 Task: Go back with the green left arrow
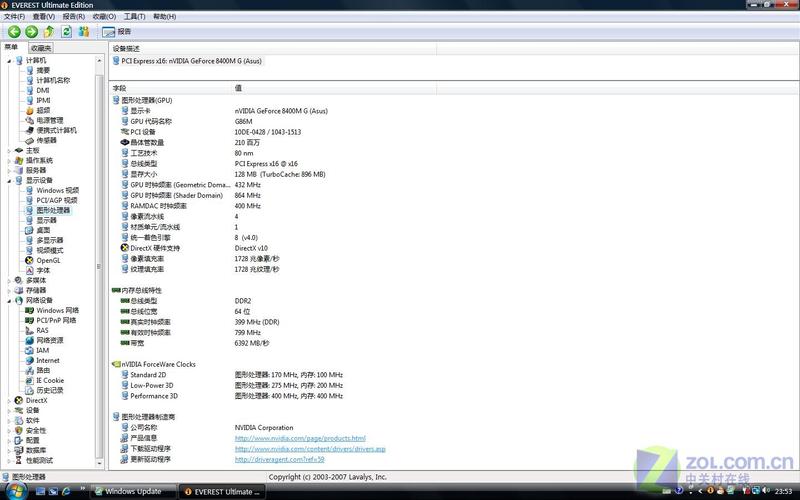pos(14,32)
